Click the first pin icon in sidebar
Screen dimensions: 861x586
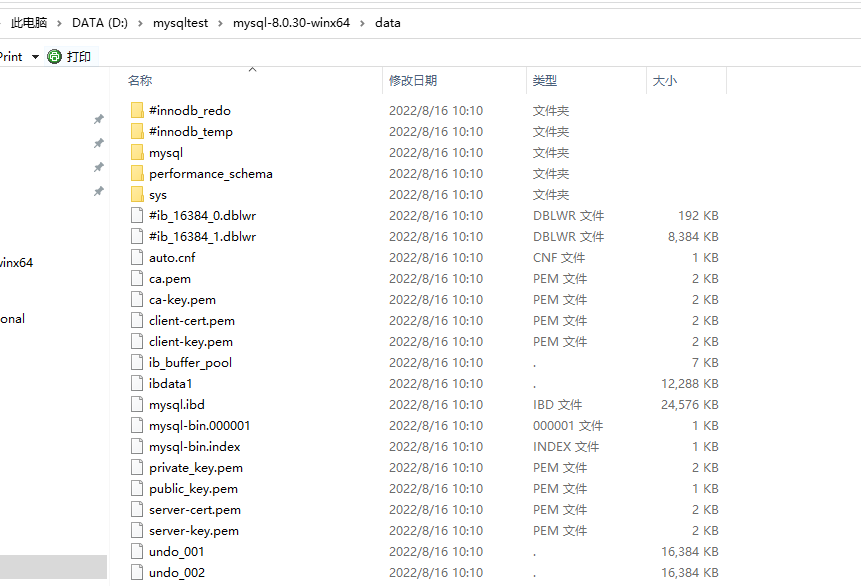[x=99, y=119]
